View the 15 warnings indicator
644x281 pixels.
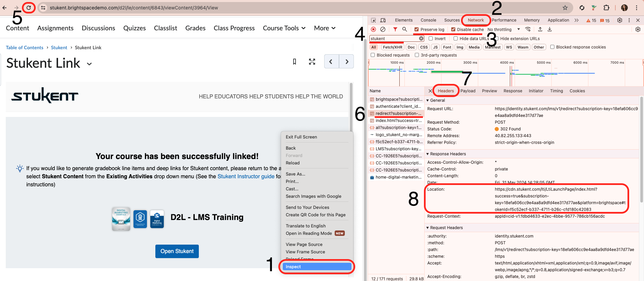coord(591,21)
